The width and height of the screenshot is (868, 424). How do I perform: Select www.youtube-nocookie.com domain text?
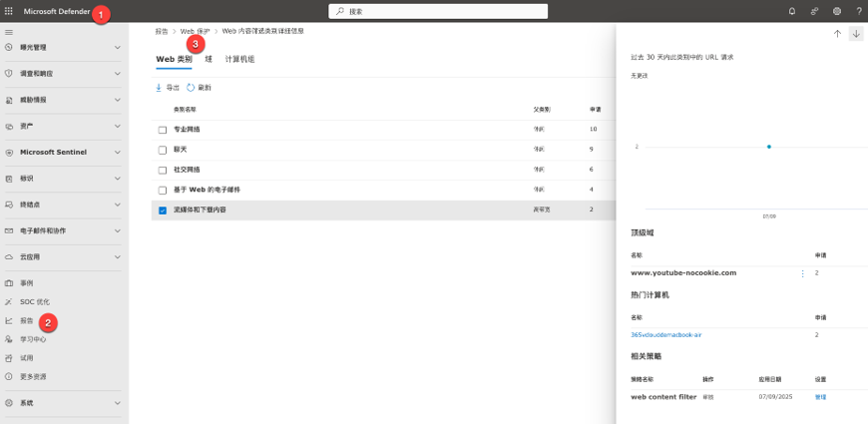click(683, 273)
